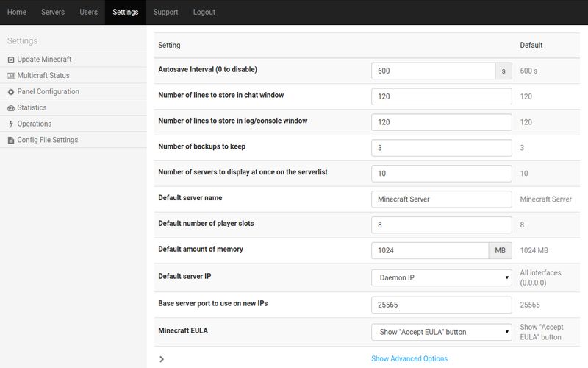Click the Logout link in top bar

[204, 13]
